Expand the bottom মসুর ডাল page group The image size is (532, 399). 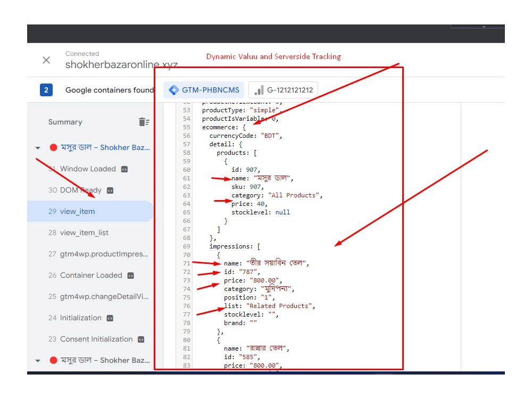click(37, 360)
